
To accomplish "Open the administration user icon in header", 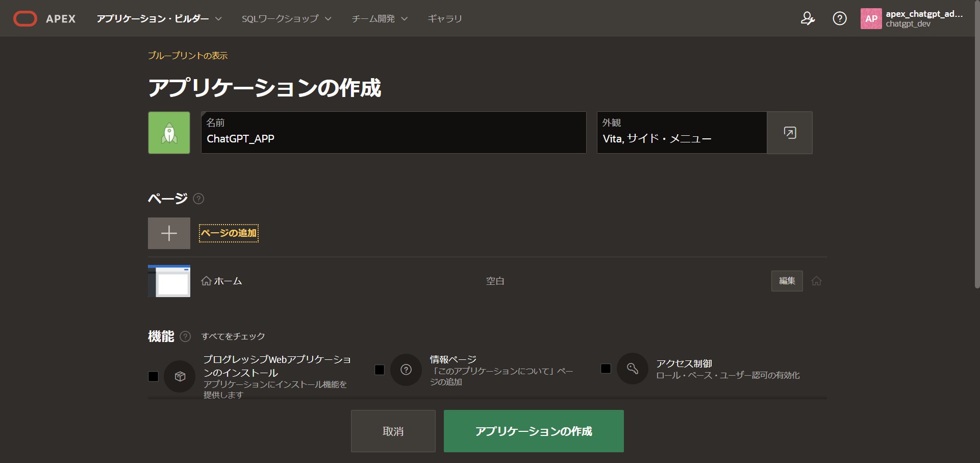I will (808, 19).
